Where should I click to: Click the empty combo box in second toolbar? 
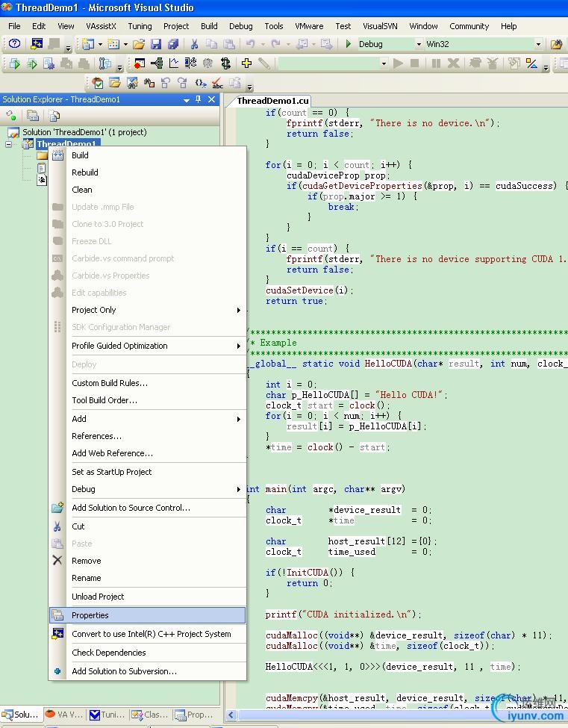[x=333, y=63]
